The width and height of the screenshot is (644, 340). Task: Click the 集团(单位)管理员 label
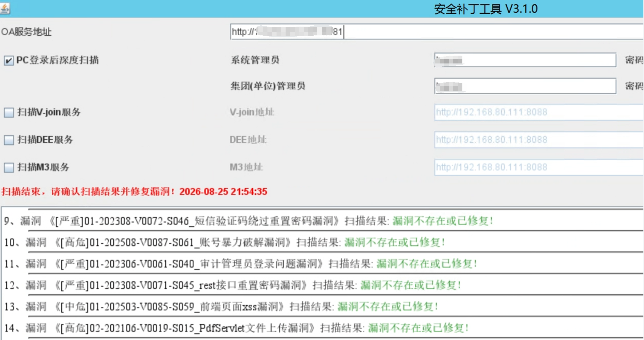pyautogui.click(x=268, y=86)
